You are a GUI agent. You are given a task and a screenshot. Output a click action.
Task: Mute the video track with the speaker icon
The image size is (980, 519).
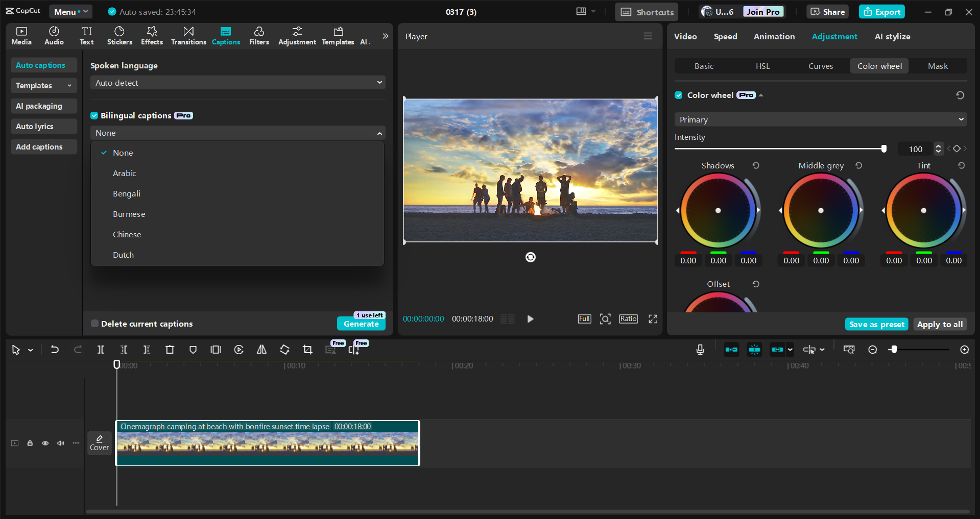(x=60, y=443)
